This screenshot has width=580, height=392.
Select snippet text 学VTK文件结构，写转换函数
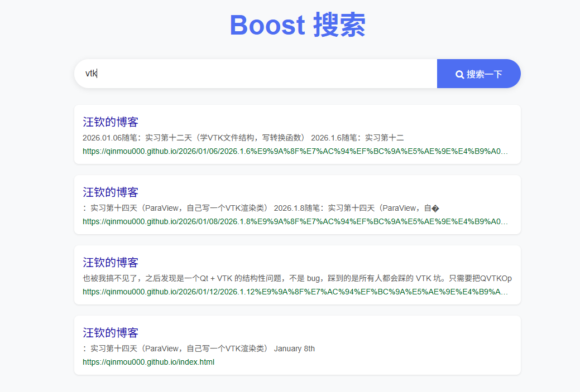click(x=250, y=138)
